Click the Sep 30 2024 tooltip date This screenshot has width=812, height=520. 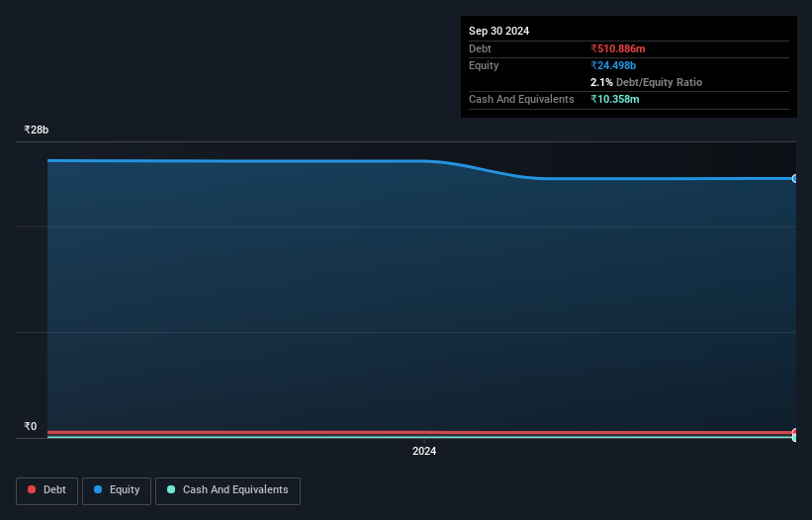(x=498, y=31)
